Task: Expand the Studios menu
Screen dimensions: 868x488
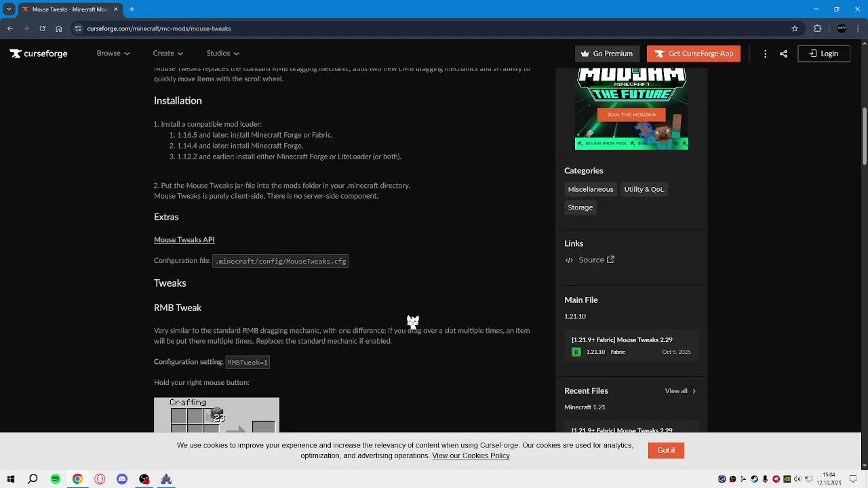Action: coord(222,53)
